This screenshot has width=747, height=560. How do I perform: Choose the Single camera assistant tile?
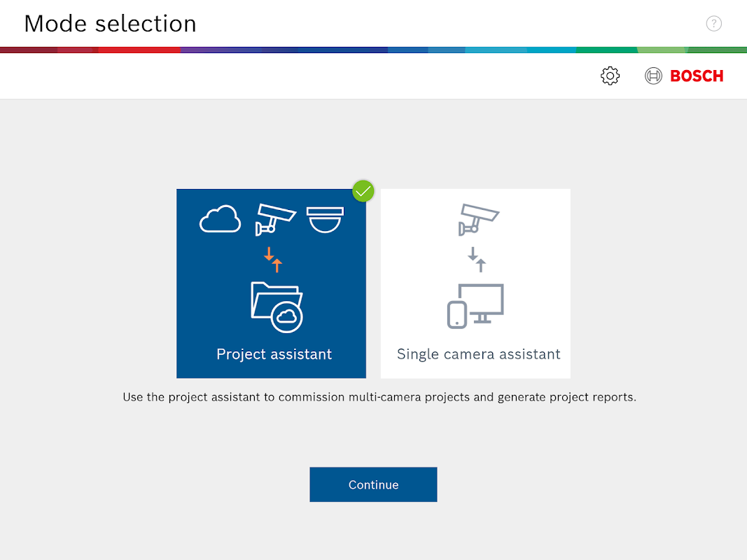pyautogui.click(x=475, y=283)
